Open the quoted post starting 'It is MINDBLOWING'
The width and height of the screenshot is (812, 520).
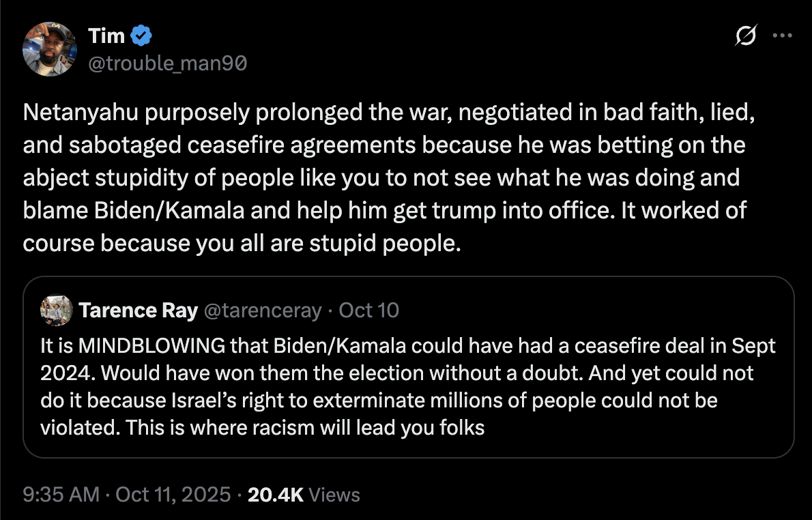408,387
